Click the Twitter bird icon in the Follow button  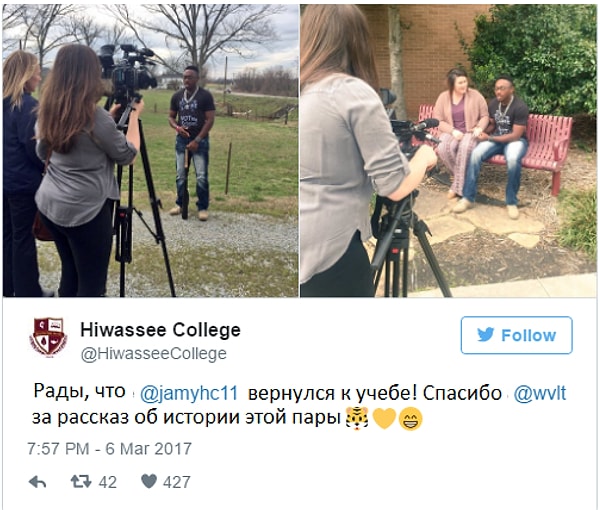point(486,335)
